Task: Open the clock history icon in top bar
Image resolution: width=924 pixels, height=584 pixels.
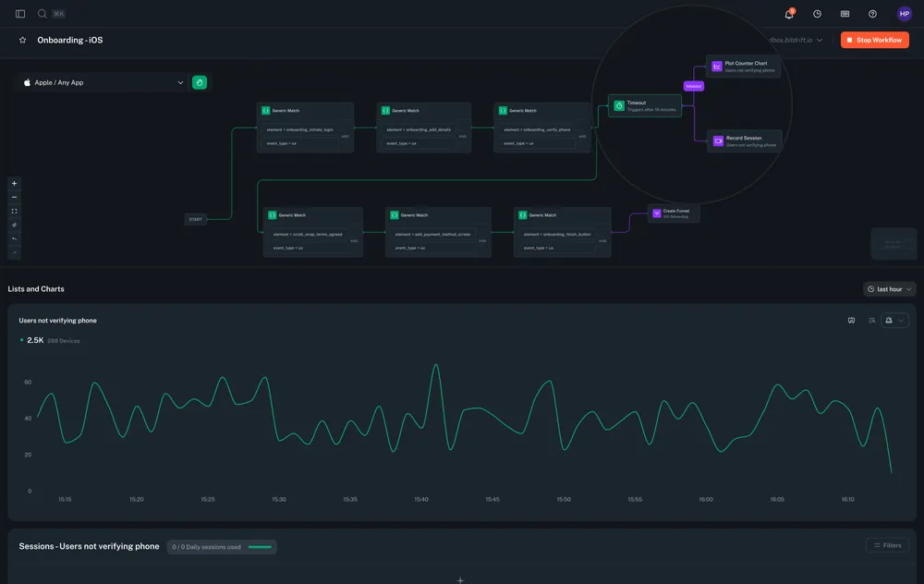Action: click(818, 14)
